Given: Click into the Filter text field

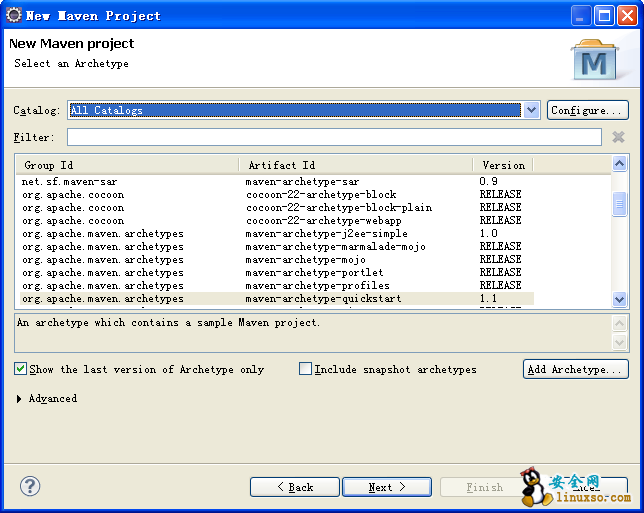Looking at the screenshot, I should pos(333,137).
